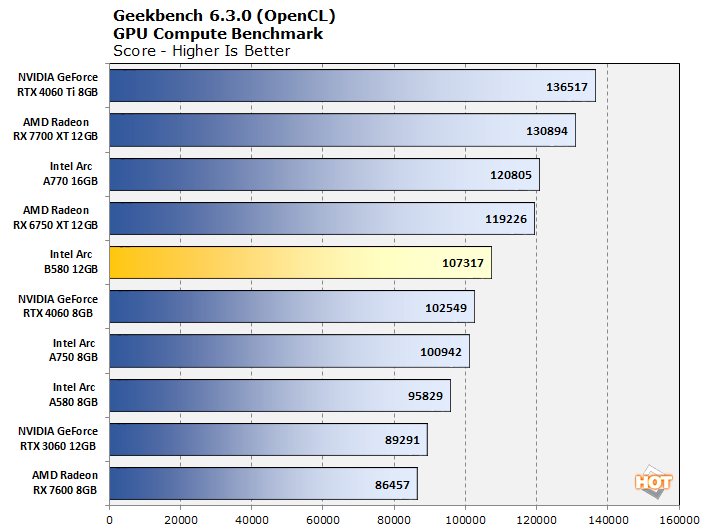Select the Intel Arc A770 16GB label
The height and width of the screenshot is (528, 707).
coord(71,174)
